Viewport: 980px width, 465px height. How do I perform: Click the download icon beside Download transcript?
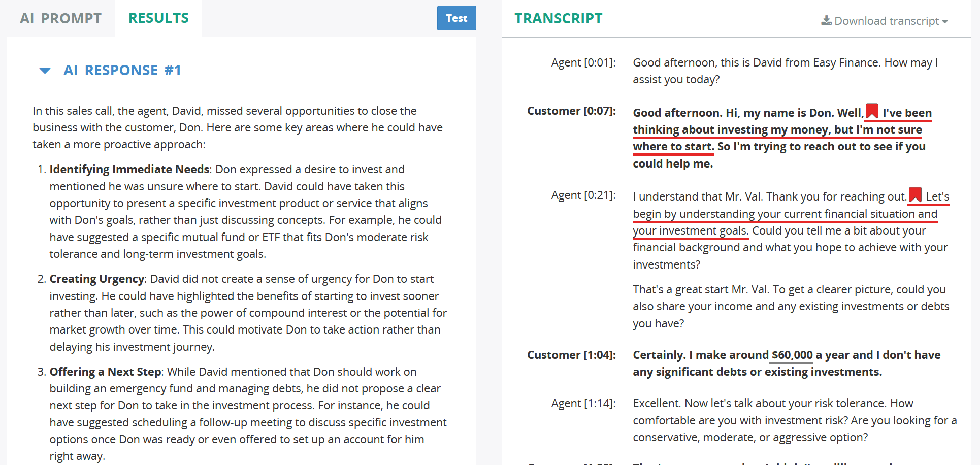click(827, 20)
